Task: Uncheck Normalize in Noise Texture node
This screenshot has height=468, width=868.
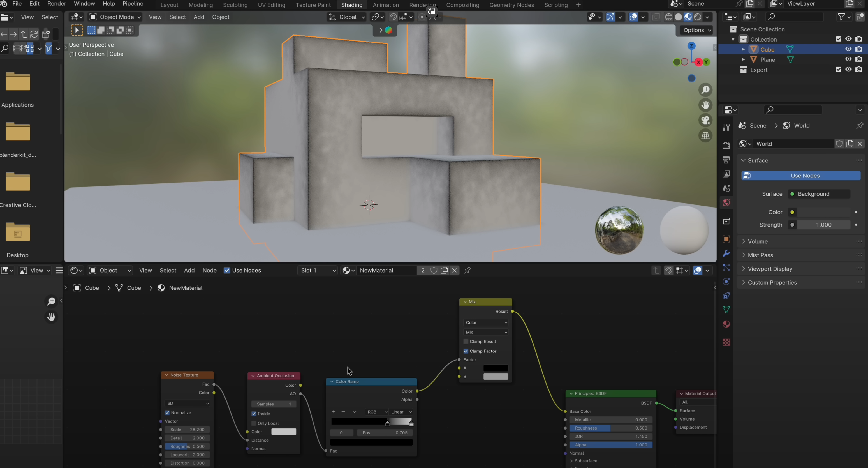Action: coord(168,413)
